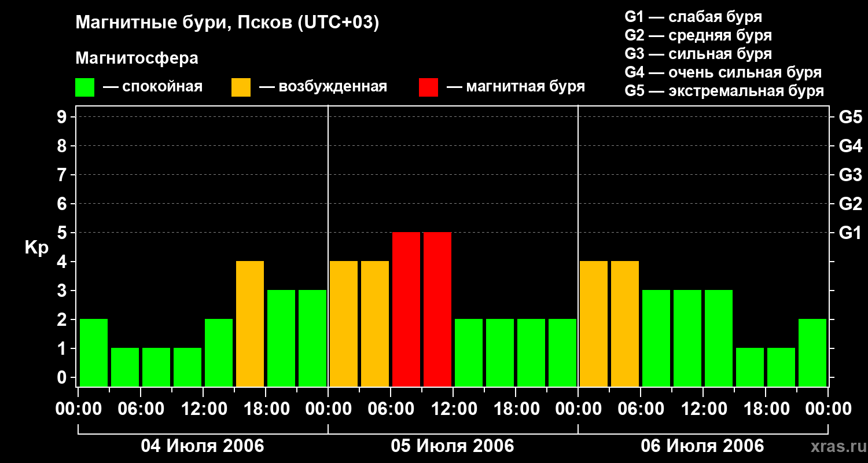Click the right-axis label G4
This screenshot has height=463, width=868.
850,146
